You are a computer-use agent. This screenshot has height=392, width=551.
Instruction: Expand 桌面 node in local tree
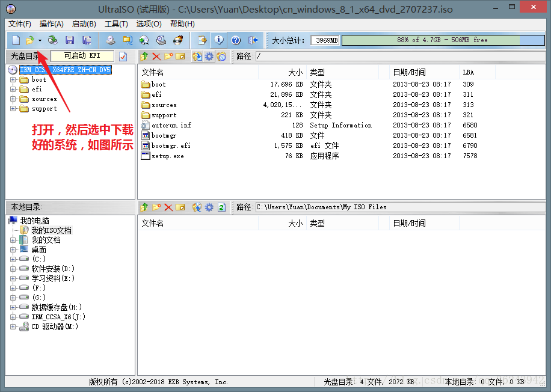(x=13, y=250)
